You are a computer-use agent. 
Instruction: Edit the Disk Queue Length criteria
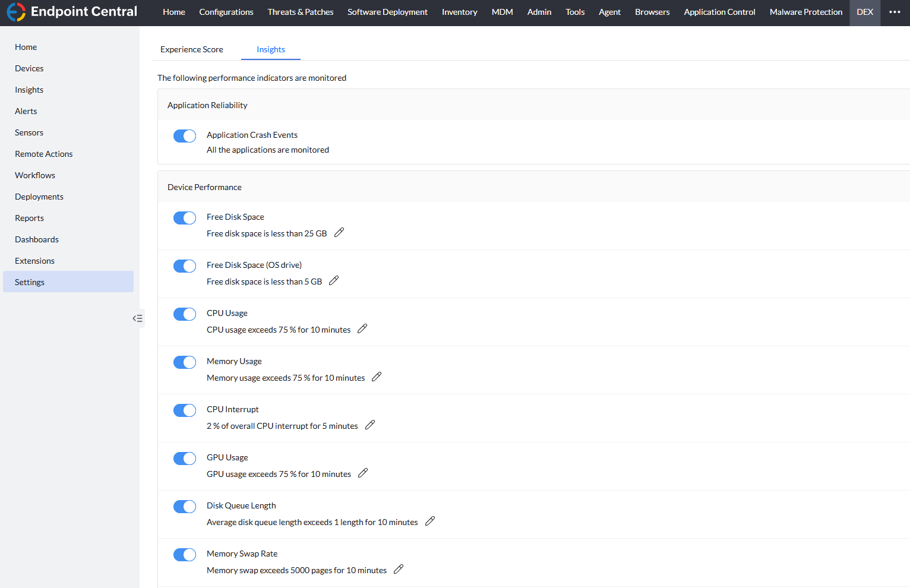pyautogui.click(x=430, y=521)
